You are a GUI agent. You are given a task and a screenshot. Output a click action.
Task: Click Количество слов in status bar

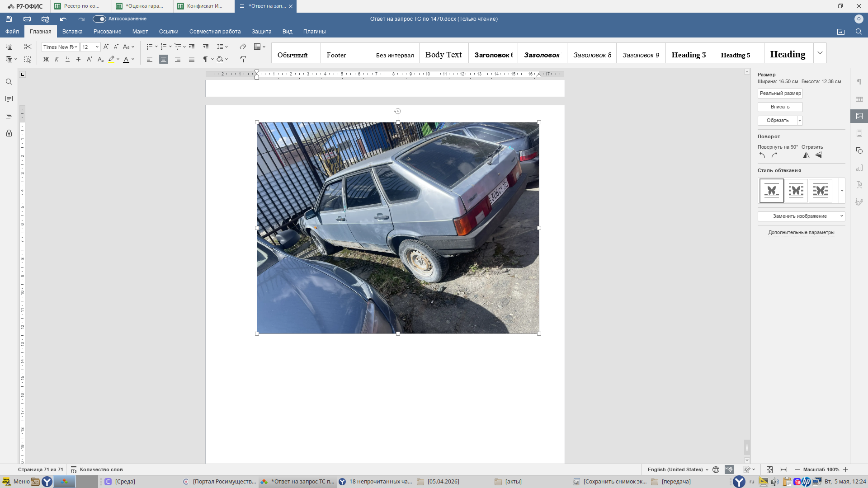[x=97, y=470]
